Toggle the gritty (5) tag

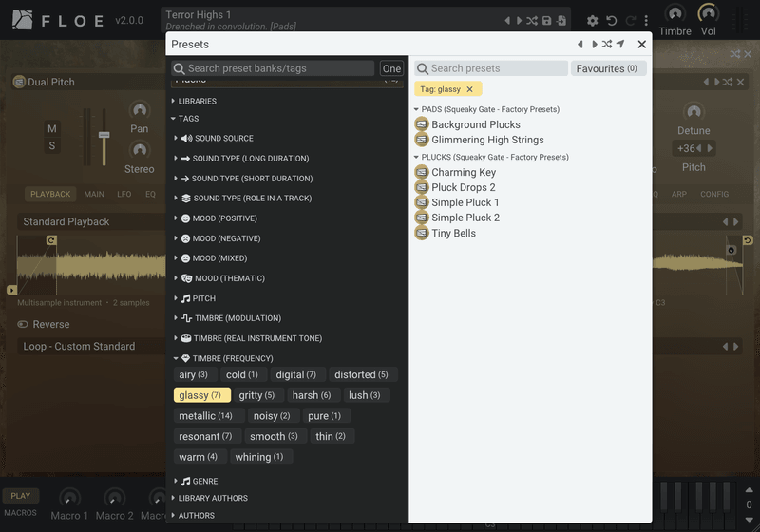(x=256, y=395)
